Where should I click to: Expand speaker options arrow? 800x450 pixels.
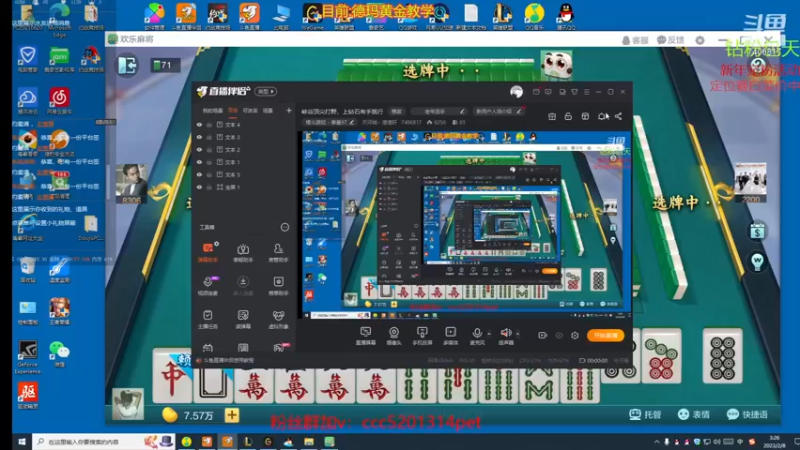coord(517,334)
